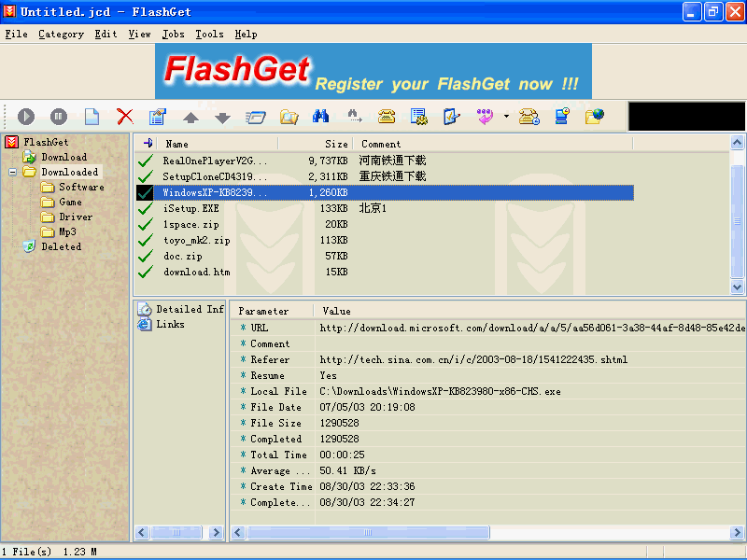Open the View menu
This screenshot has width=747, height=560.
pyautogui.click(x=139, y=35)
